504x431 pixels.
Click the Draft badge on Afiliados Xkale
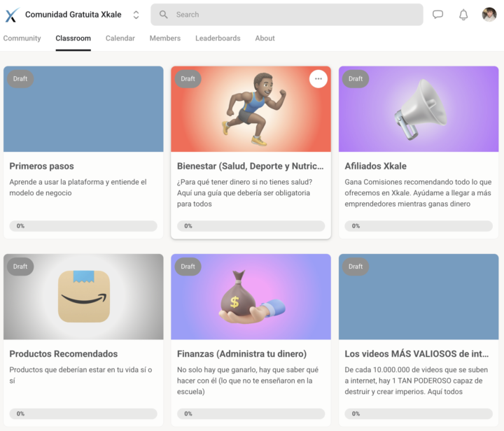coord(356,78)
